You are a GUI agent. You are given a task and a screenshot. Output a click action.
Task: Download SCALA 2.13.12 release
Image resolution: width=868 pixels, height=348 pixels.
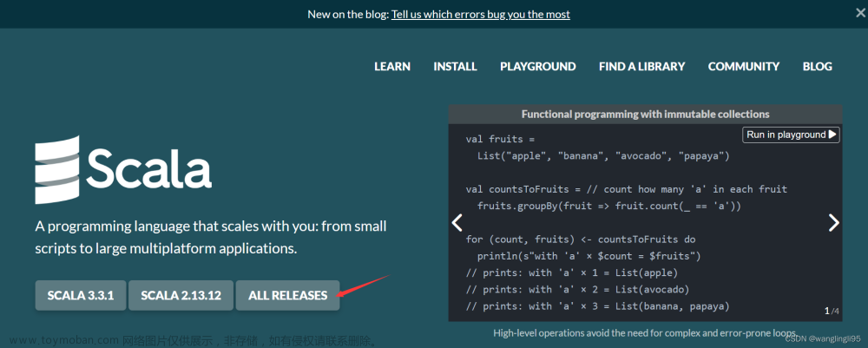click(181, 295)
